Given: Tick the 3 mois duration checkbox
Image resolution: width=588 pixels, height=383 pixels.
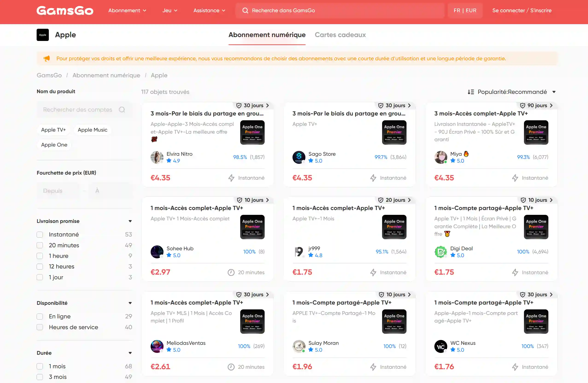Looking at the screenshot, I should point(40,377).
